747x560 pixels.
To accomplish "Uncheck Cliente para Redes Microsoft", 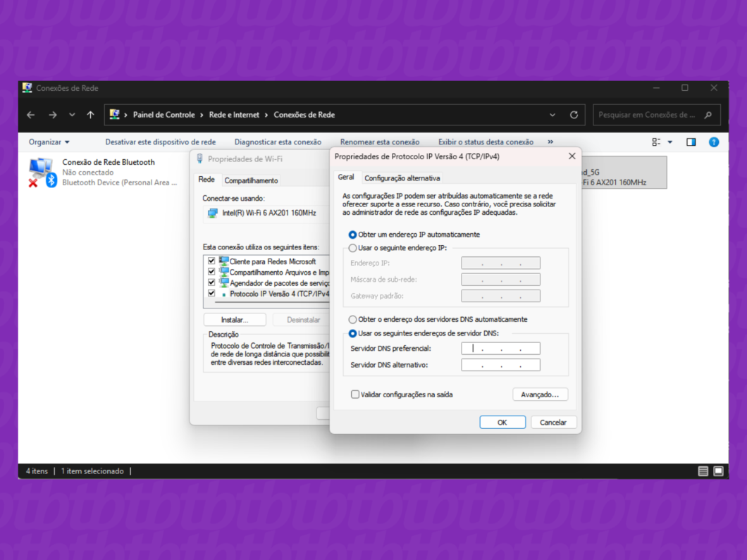I will (211, 261).
